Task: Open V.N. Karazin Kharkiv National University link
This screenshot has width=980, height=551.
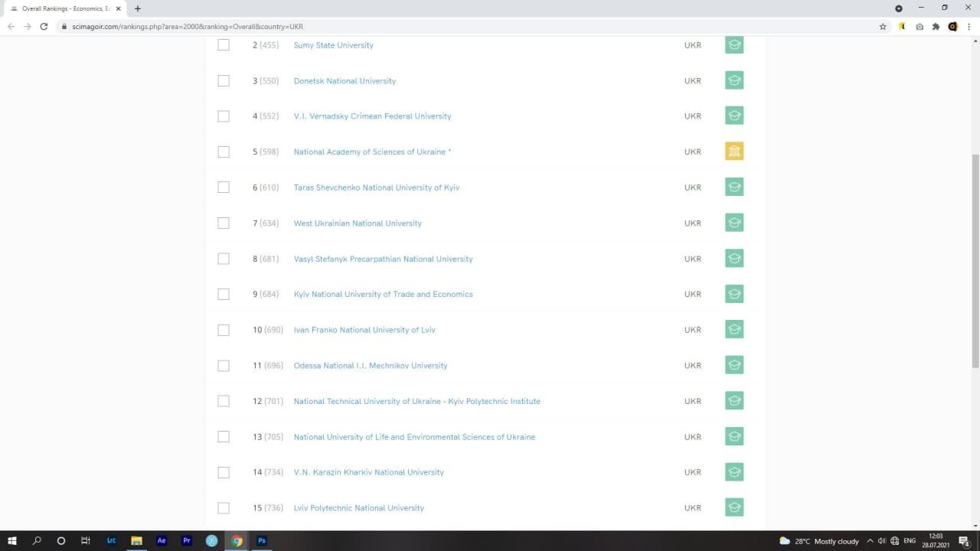Action: tap(369, 472)
